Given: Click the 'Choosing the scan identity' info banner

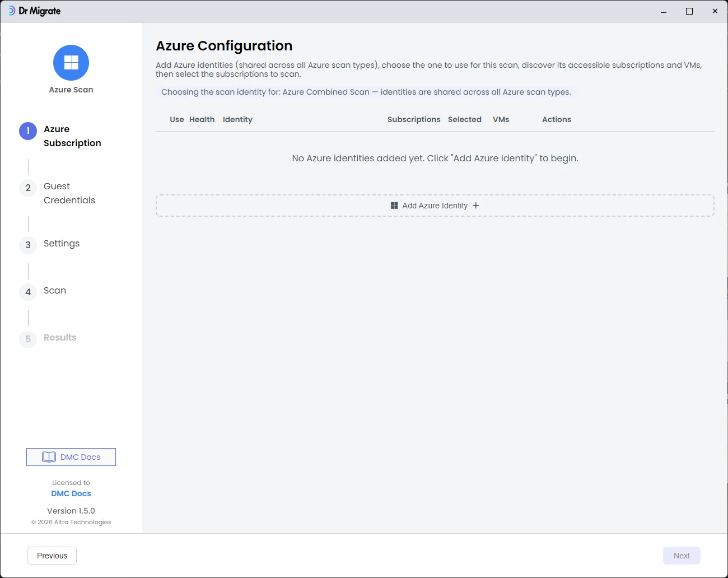Looking at the screenshot, I should [366, 92].
